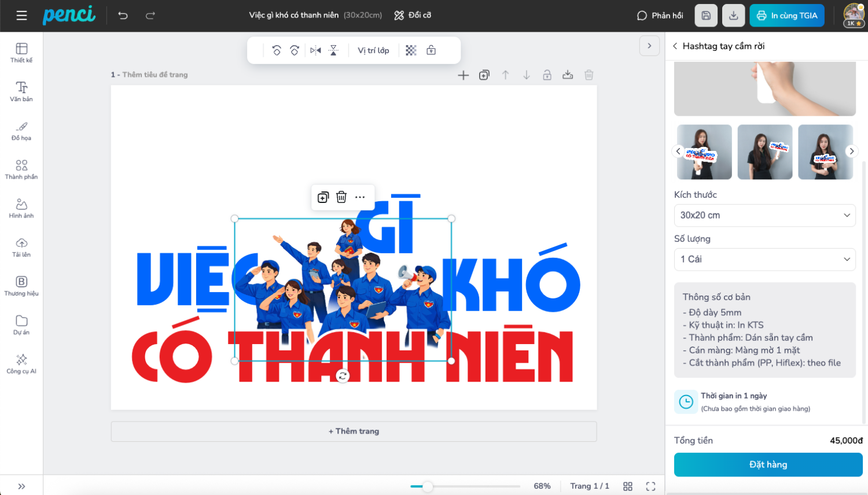This screenshot has height=495, width=868.
Task: Click the Thêm trang button
Action: pos(354,431)
